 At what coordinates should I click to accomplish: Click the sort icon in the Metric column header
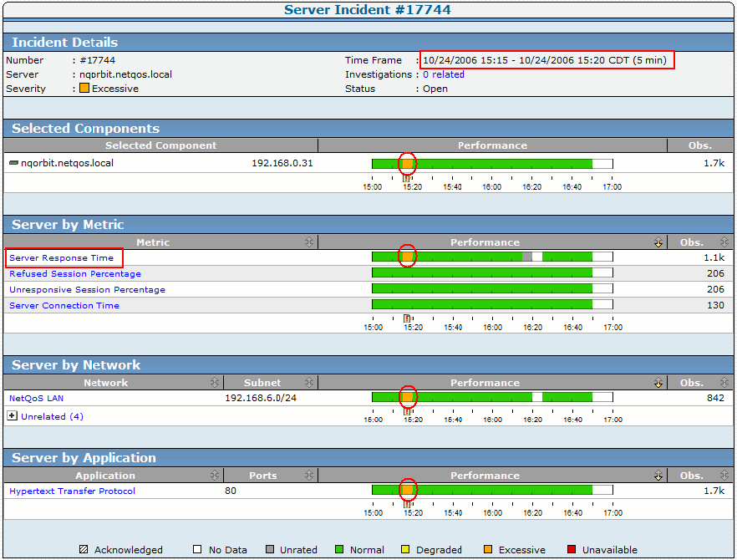(x=309, y=242)
